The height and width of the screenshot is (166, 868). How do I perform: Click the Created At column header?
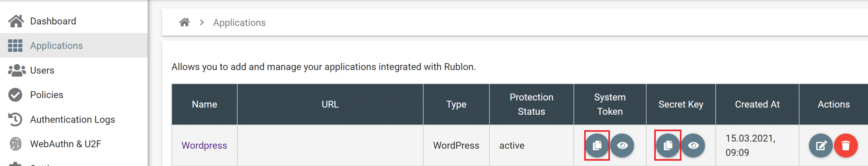pos(757,104)
